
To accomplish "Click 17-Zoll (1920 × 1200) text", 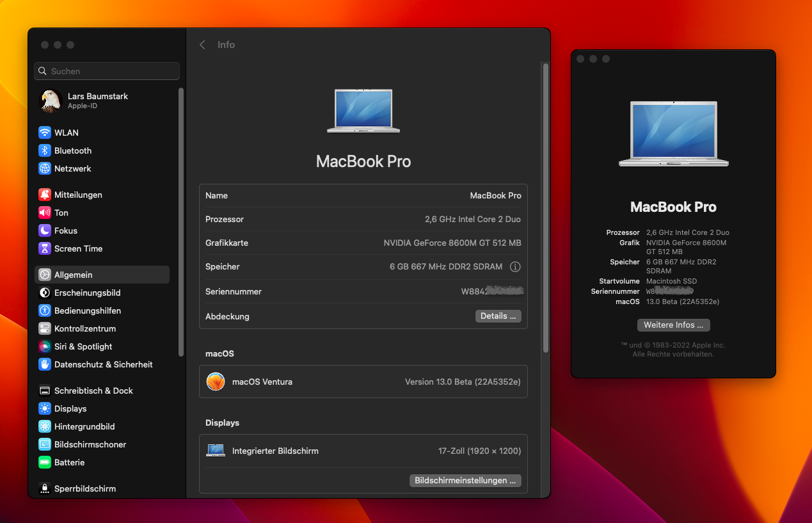I will pyautogui.click(x=479, y=451).
